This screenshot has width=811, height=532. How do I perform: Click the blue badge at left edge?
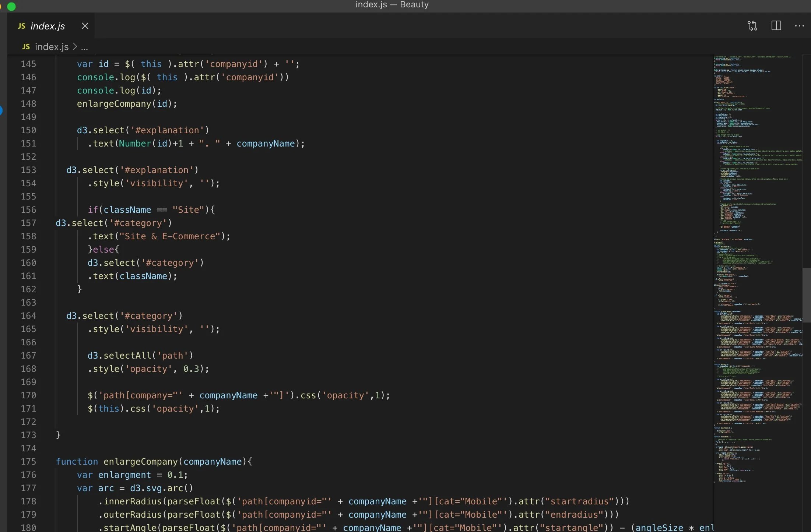[x=1, y=110]
